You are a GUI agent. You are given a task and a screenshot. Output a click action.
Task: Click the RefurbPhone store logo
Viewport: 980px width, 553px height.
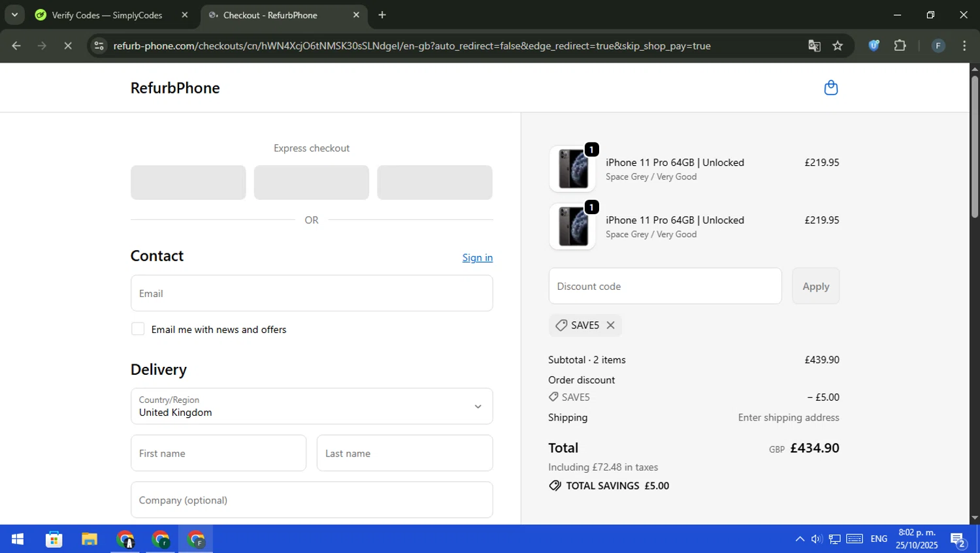[x=175, y=88]
